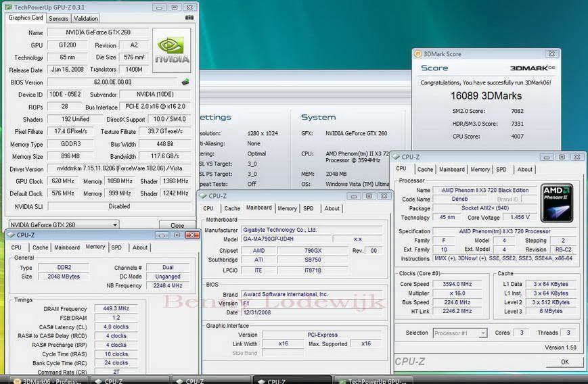Click the Southbridge value SB750
This screenshot has width=588, height=384.
coord(313,260)
